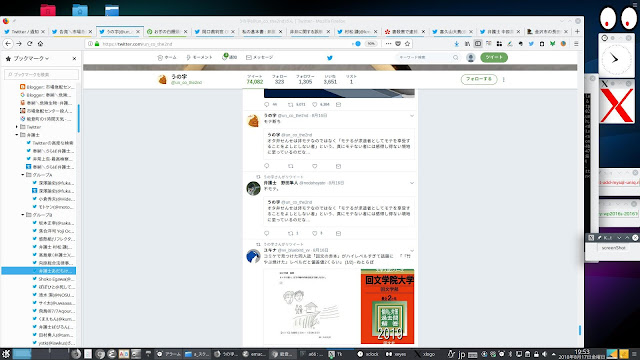Open the xeyes entry in the taskbar
Image resolution: width=640 pixels, height=360 pixels.
click(x=396, y=354)
